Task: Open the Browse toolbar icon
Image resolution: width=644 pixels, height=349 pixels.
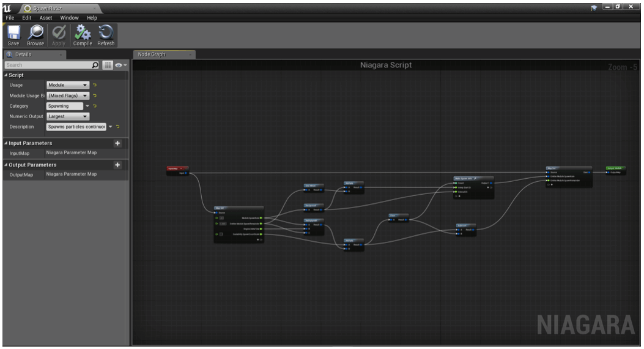Action: click(x=35, y=33)
